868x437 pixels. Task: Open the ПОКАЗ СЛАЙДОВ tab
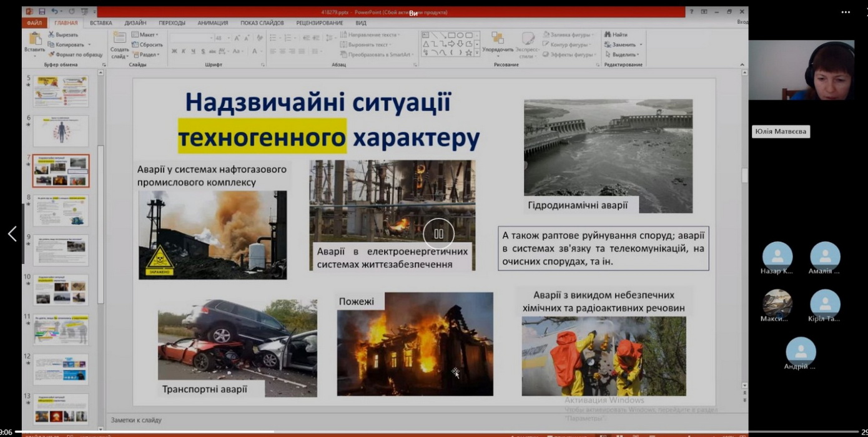(262, 23)
